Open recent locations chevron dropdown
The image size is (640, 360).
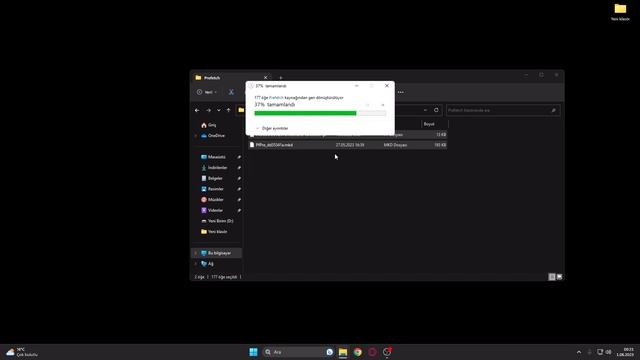tap(219, 110)
